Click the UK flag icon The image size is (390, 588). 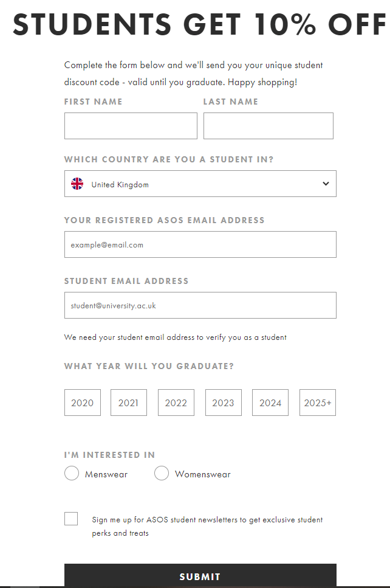77,184
